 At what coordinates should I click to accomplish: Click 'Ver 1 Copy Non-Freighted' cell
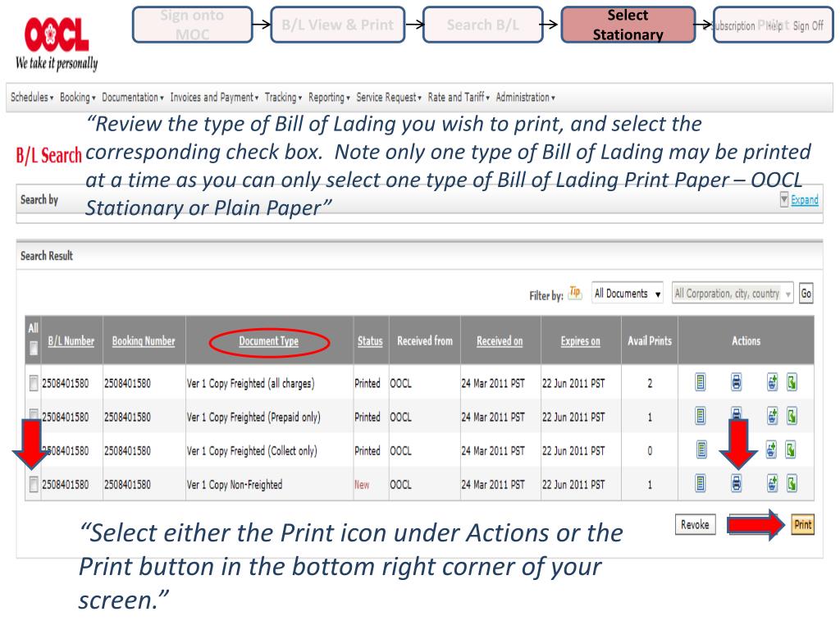[x=234, y=485]
